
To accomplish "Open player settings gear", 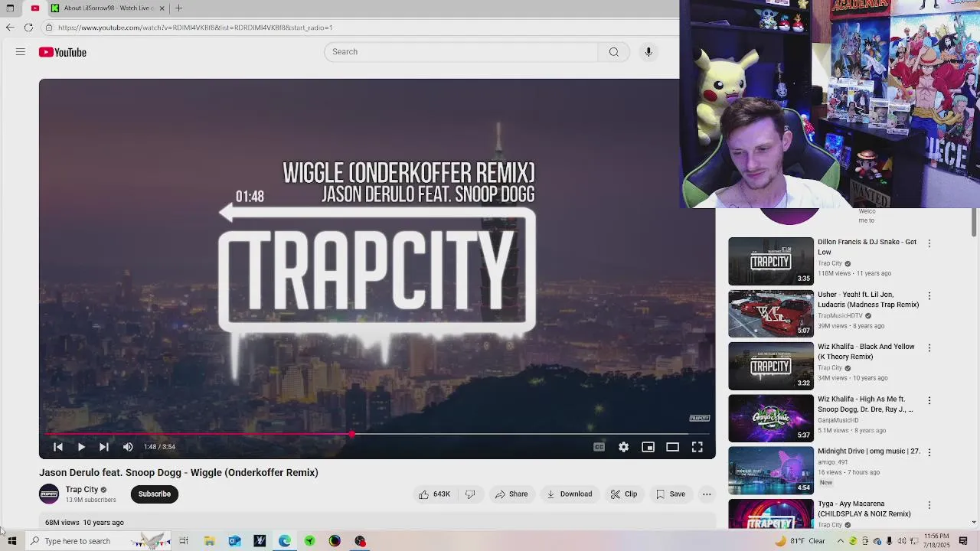I will click(x=623, y=447).
